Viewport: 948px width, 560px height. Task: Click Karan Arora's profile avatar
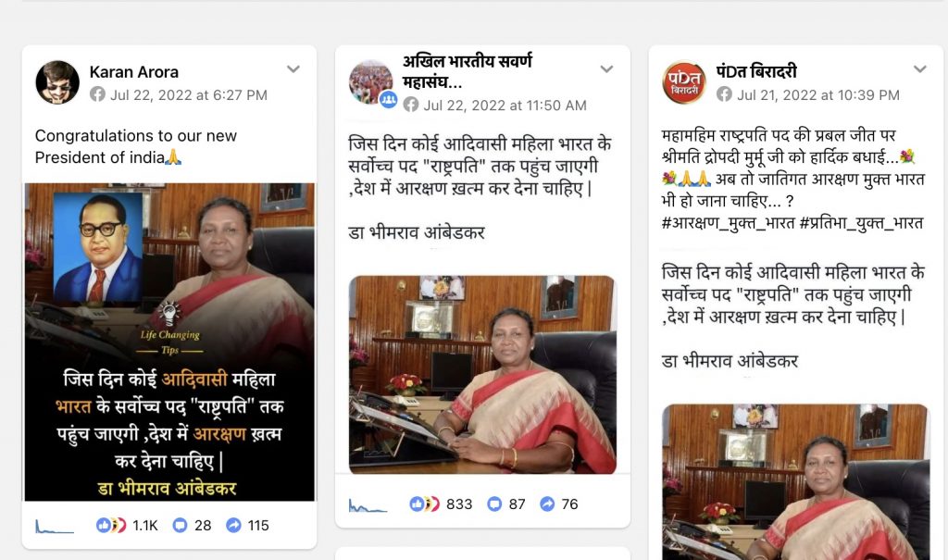click(x=57, y=82)
